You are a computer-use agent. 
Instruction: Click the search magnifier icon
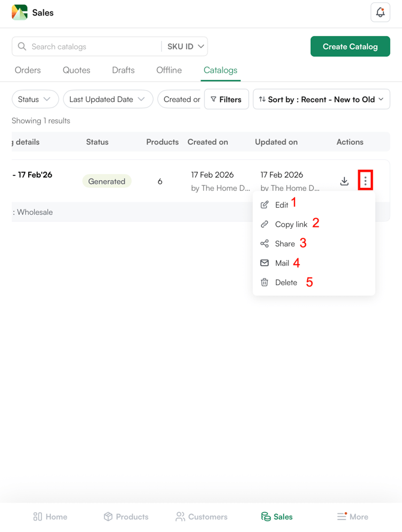[22, 46]
